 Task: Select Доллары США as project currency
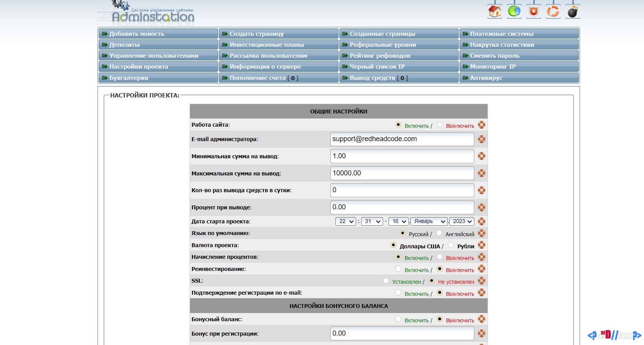[x=393, y=245]
